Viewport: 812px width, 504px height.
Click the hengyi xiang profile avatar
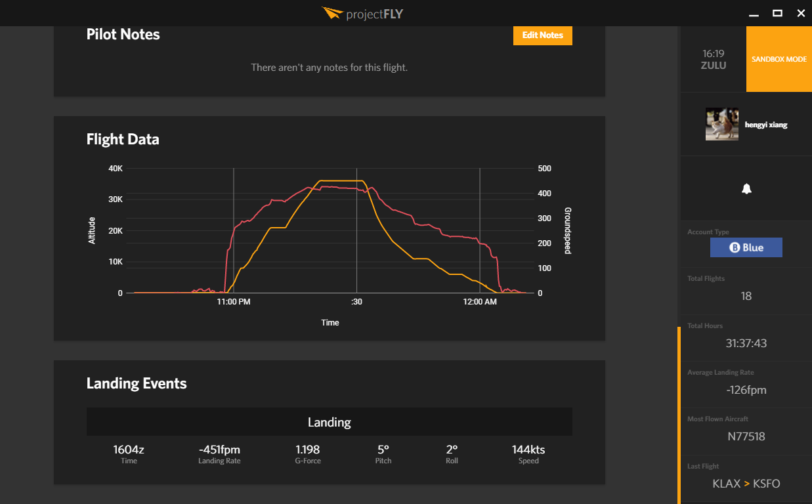tap(722, 124)
